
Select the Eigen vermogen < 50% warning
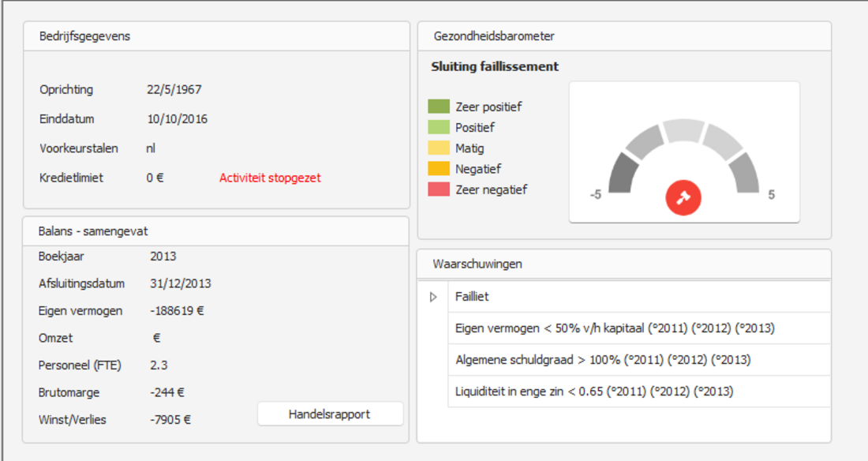click(615, 328)
